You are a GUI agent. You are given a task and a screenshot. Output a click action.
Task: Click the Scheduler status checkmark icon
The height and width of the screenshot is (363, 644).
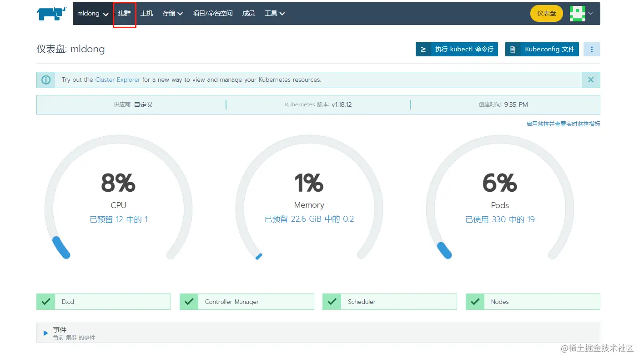(332, 302)
